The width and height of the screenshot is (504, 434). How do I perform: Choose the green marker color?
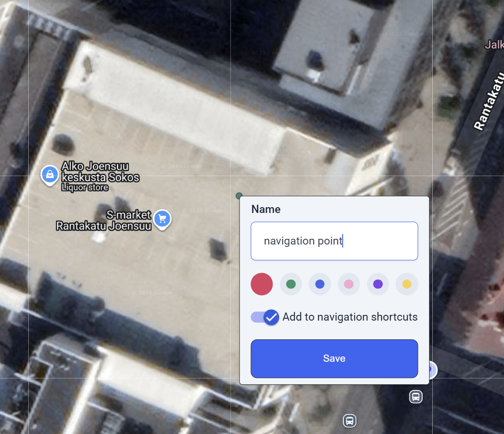tap(291, 284)
